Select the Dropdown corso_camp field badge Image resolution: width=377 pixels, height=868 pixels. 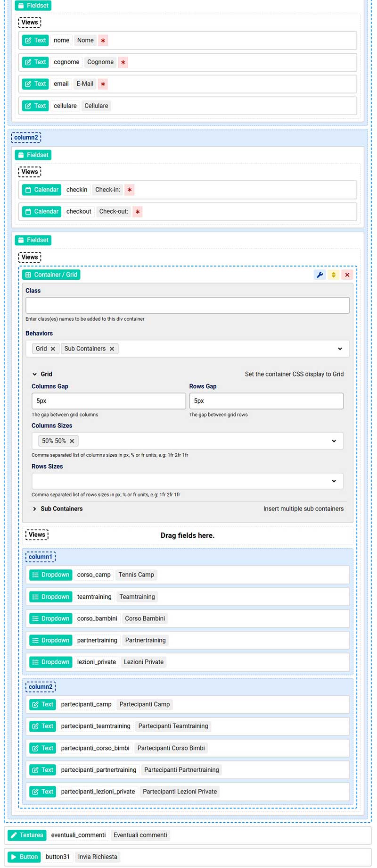tap(51, 575)
